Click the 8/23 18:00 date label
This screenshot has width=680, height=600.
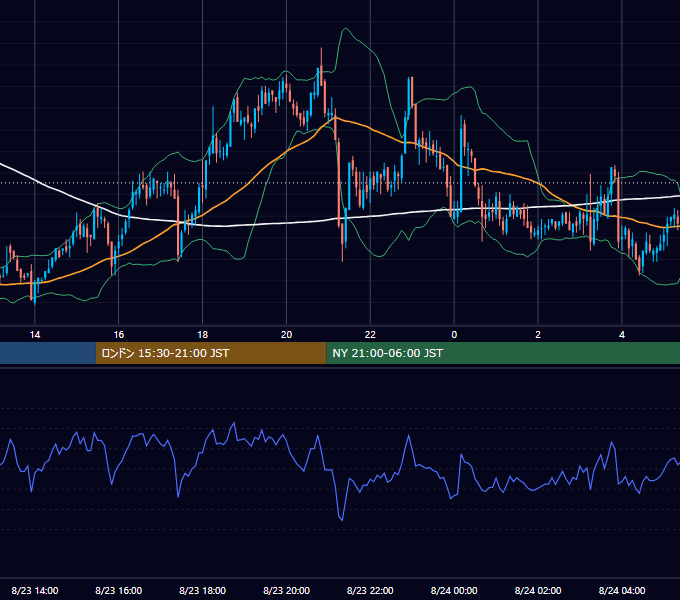[x=203, y=590]
